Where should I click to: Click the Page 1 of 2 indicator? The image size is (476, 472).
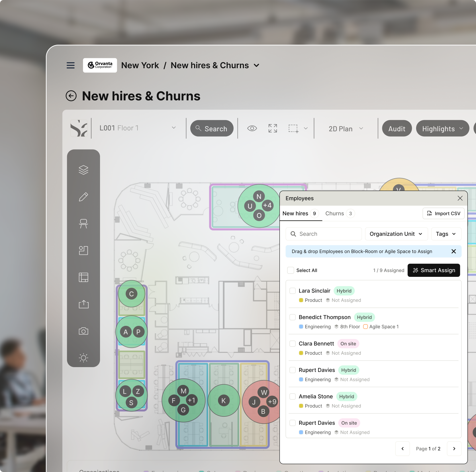[x=428, y=449]
